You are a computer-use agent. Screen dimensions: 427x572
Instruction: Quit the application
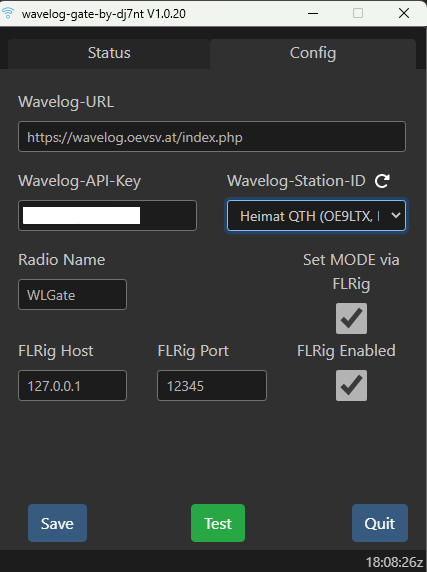380,523
